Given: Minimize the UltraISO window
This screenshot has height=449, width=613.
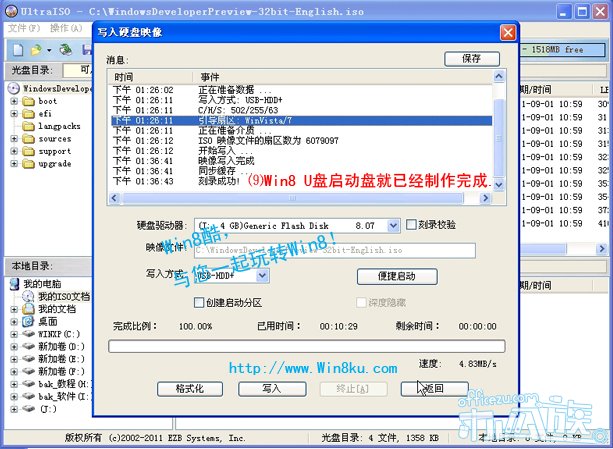Looking at the screenshot, I should point(563,12).
